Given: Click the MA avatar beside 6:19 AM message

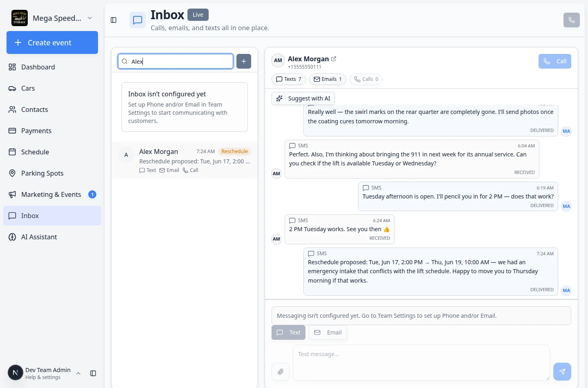Looking at the screenshot, I should [566, 206].
